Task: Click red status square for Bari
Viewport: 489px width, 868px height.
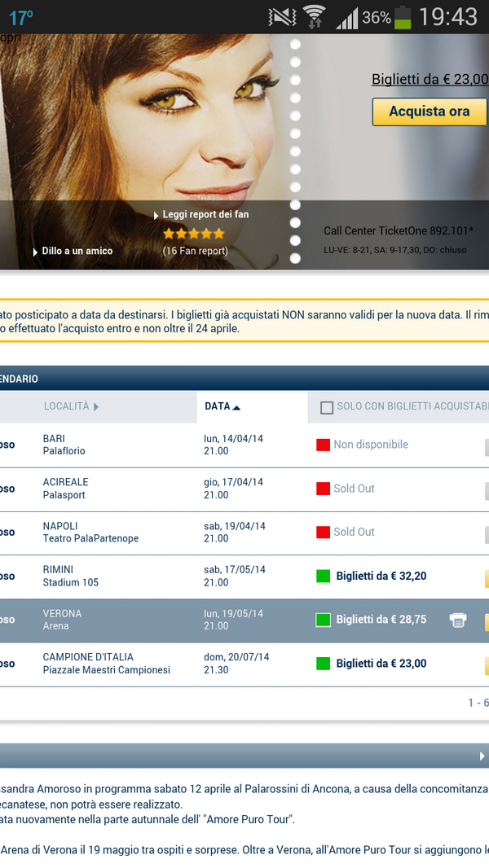Action: click(x=323, y=445)
